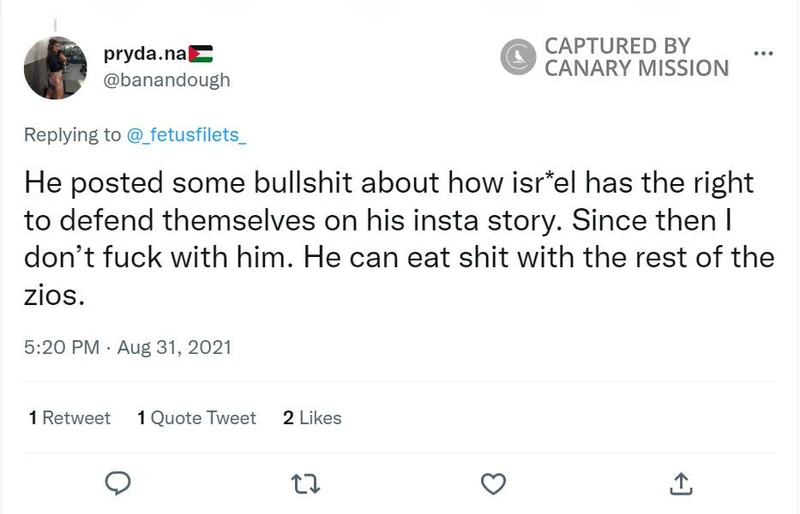Click the reply speech bubble icon
800x514 pixels.
[120, 483]
